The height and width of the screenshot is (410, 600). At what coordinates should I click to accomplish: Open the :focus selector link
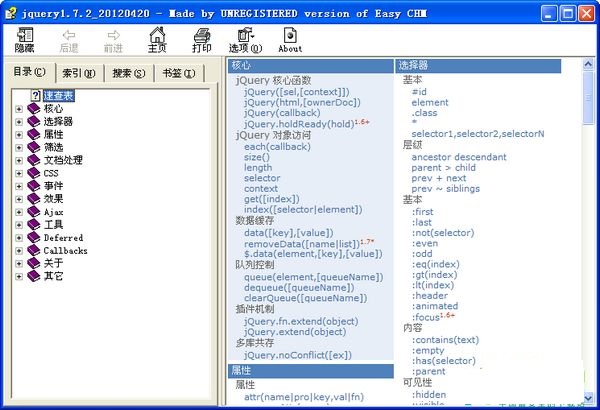pos(426,317)
